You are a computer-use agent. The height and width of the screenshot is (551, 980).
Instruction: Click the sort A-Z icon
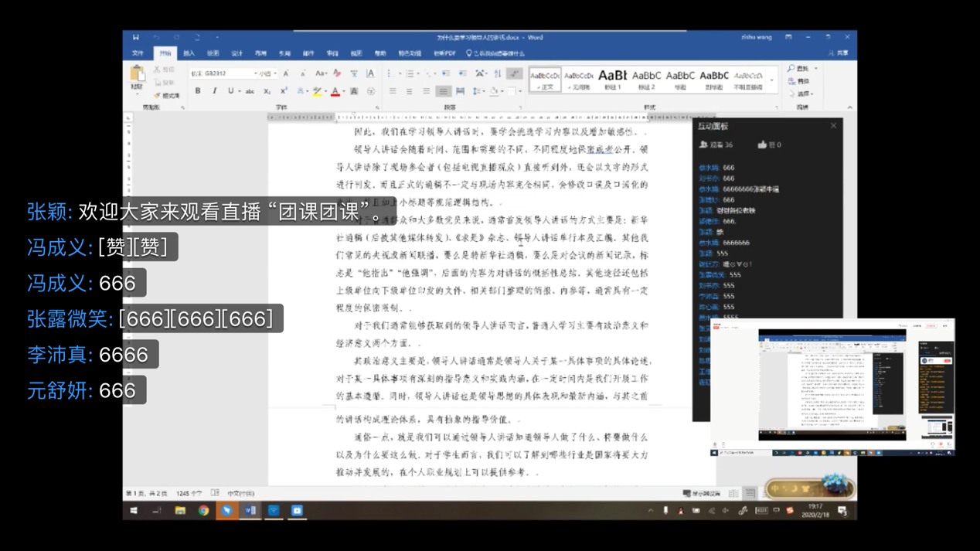(x=498, y=73)
